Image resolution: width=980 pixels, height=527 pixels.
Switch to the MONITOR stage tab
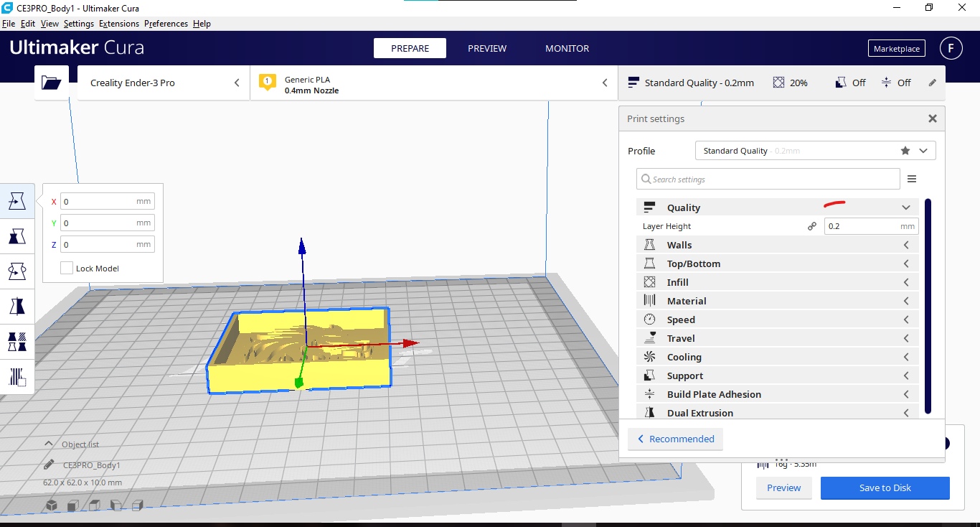point(567,48)
